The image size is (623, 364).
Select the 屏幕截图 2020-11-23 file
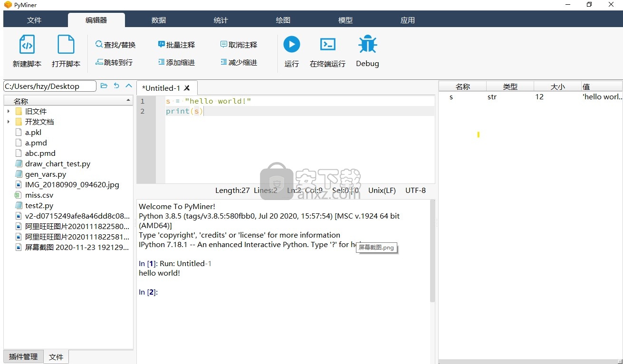pyautogui.click(x=77, y=247)
